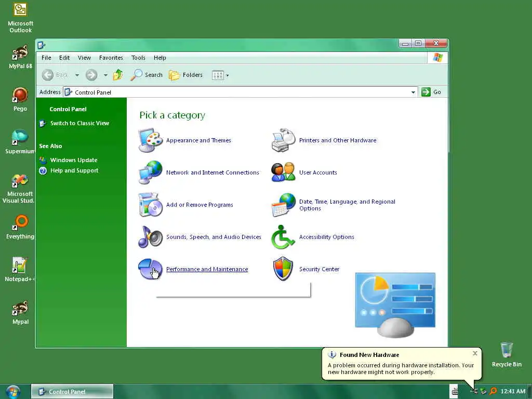Click the Performance and Maintenance pie icon
Screen dimensions: 532x399
tap(151, 269)
